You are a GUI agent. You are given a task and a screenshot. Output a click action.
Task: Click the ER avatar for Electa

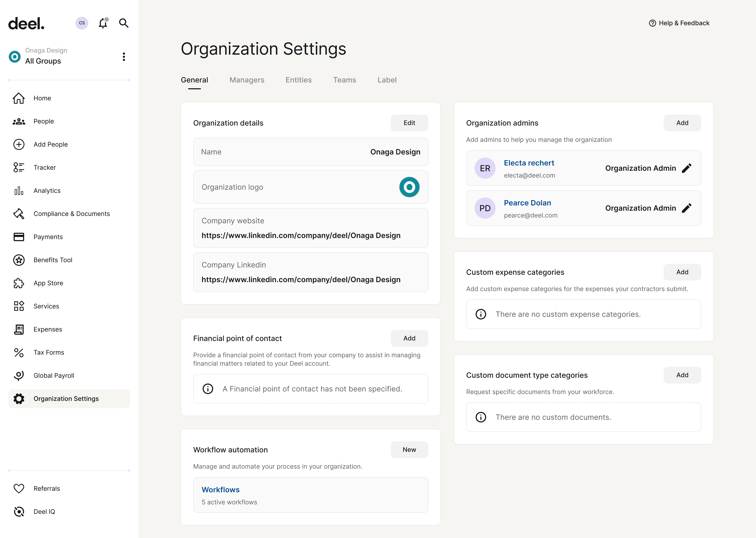tap(485, 168)
